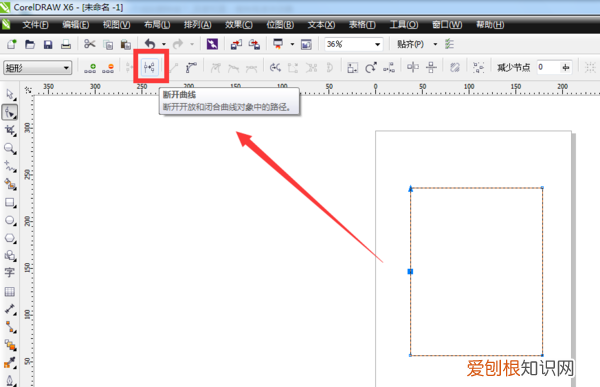This screenshot has height=387, width=600.
Task: Select the Crop tool in toolbox
Action: [10, 130]
